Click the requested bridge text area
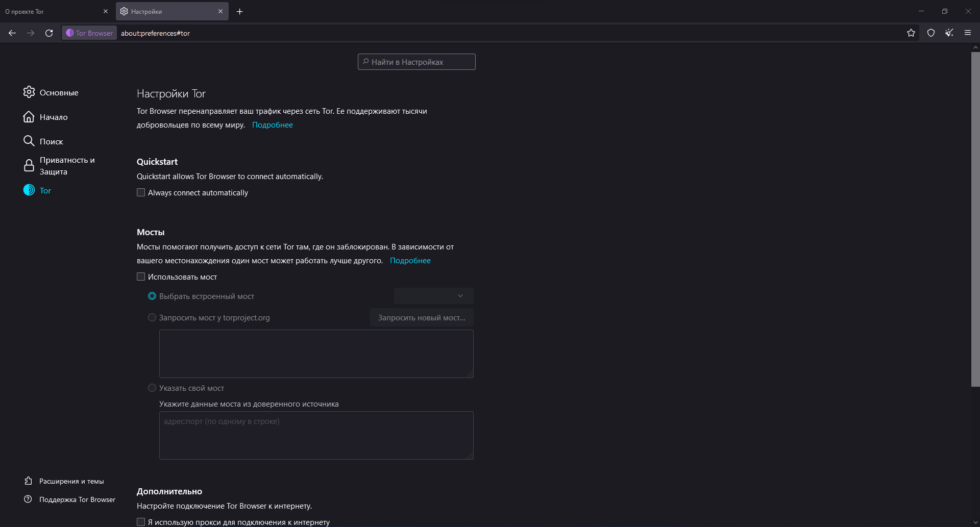Viewport: 980px width, 527px height. click(316, 354)
